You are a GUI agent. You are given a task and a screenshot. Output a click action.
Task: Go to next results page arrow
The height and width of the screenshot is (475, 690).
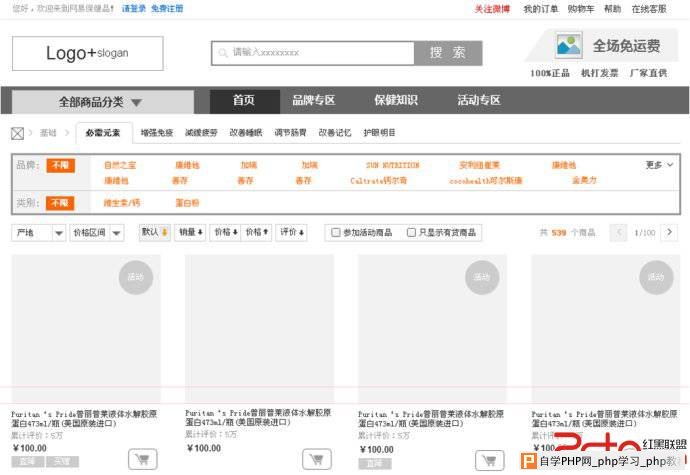tap(669, 232)
